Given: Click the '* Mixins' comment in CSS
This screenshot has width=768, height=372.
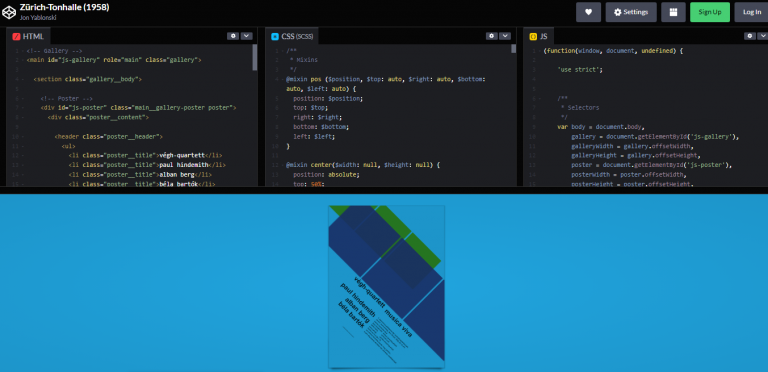Looking at the screenshot, I should click(x=304, y=60).
